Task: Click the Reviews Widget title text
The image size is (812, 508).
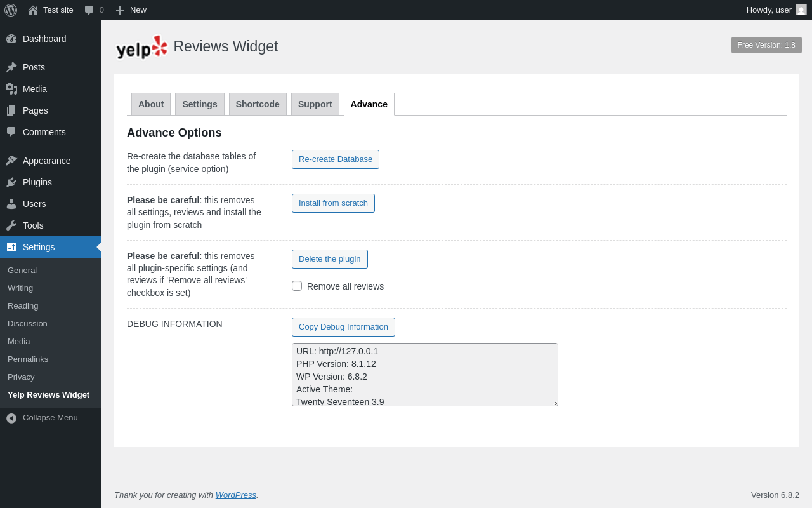Action: (226, 46)
